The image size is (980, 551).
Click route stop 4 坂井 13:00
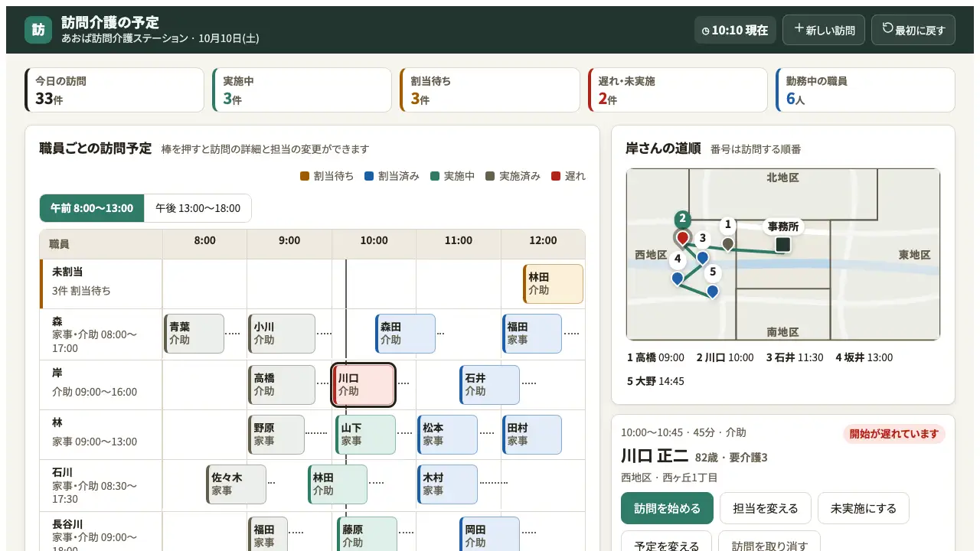click(864, 357)
